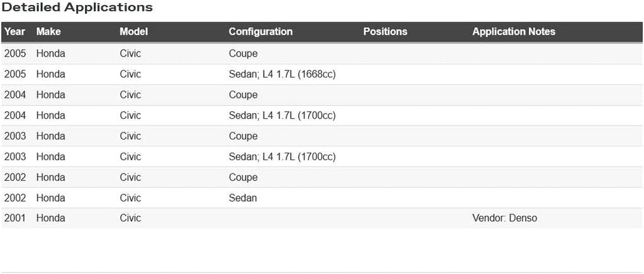
Task: Click the Year column header
Action: 14,31
